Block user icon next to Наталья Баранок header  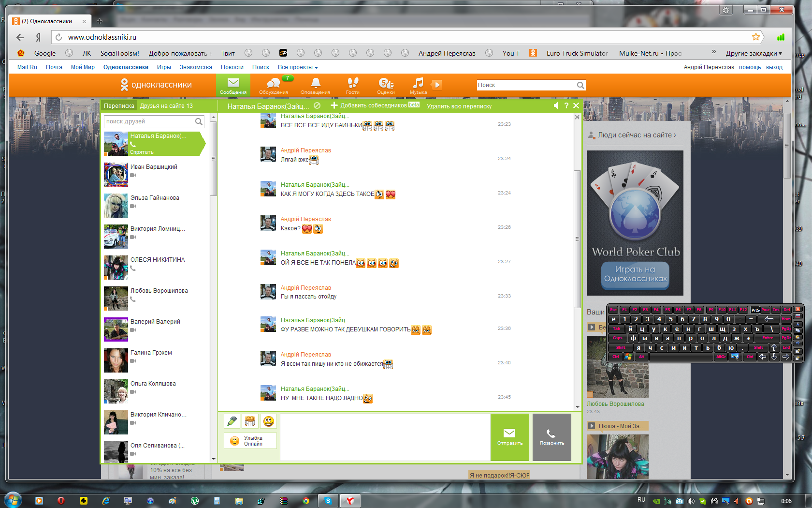tap(317, 105)
